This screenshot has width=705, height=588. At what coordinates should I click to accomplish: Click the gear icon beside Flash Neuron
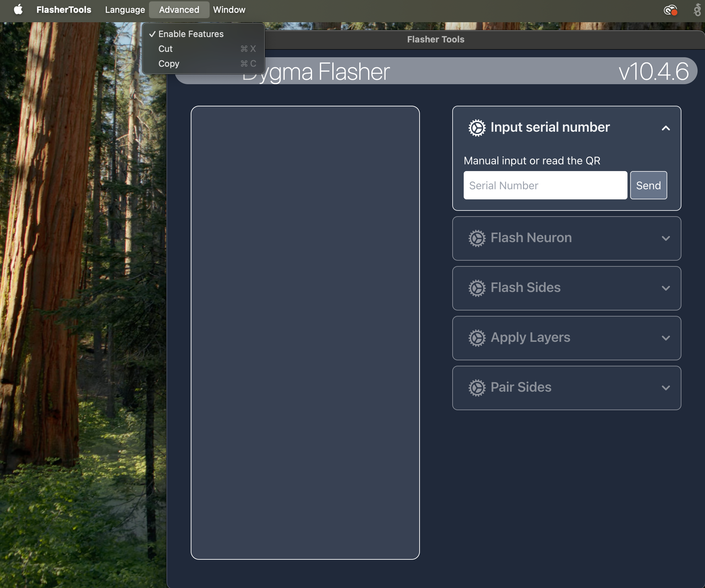click(x=477, y=238)
